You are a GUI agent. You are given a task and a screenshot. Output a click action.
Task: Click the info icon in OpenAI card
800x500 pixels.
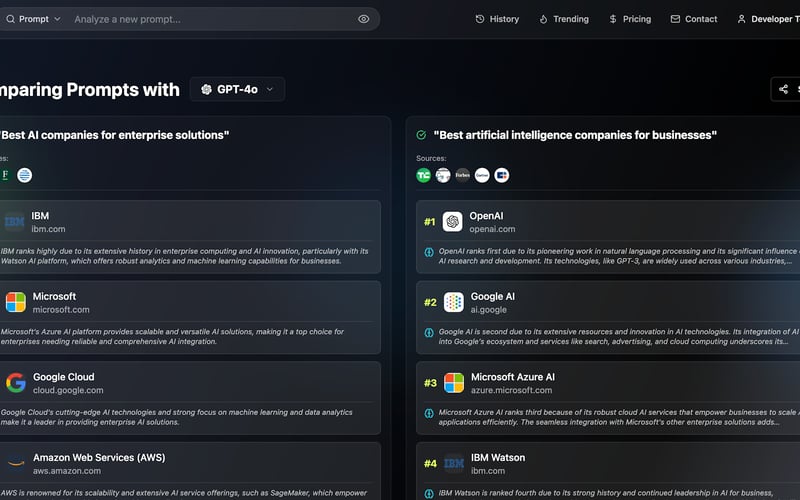point(429,252)
